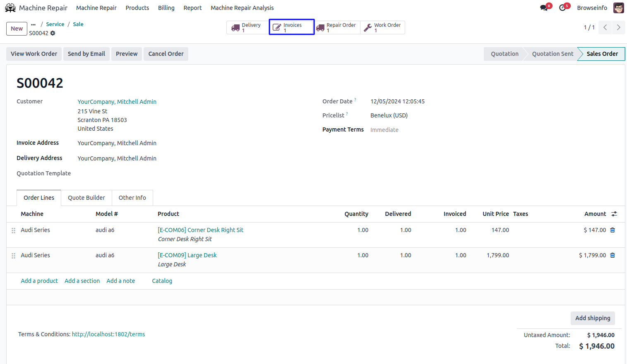Open the user avatar menu
Screen dimensions: 627x364
click(618, 8)
